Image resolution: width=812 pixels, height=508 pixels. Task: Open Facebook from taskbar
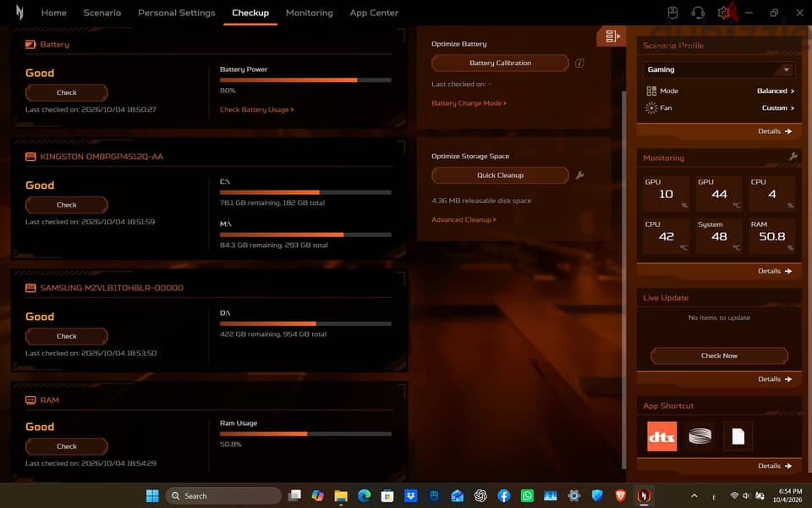[x=504, y=496]
